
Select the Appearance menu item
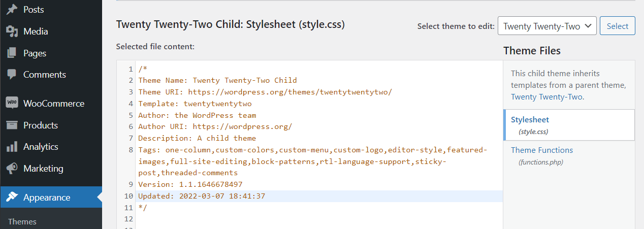point(51,198)
